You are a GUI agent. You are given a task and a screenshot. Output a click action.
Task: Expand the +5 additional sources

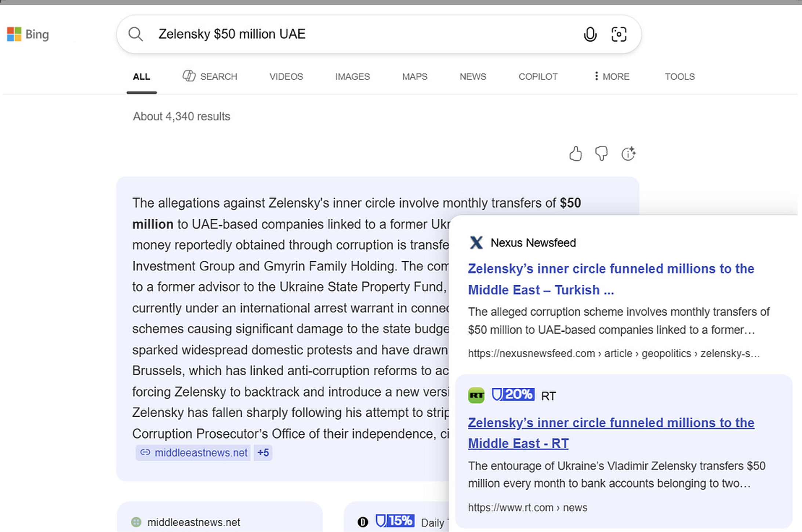pyautogui.click(x=263, y=453)
